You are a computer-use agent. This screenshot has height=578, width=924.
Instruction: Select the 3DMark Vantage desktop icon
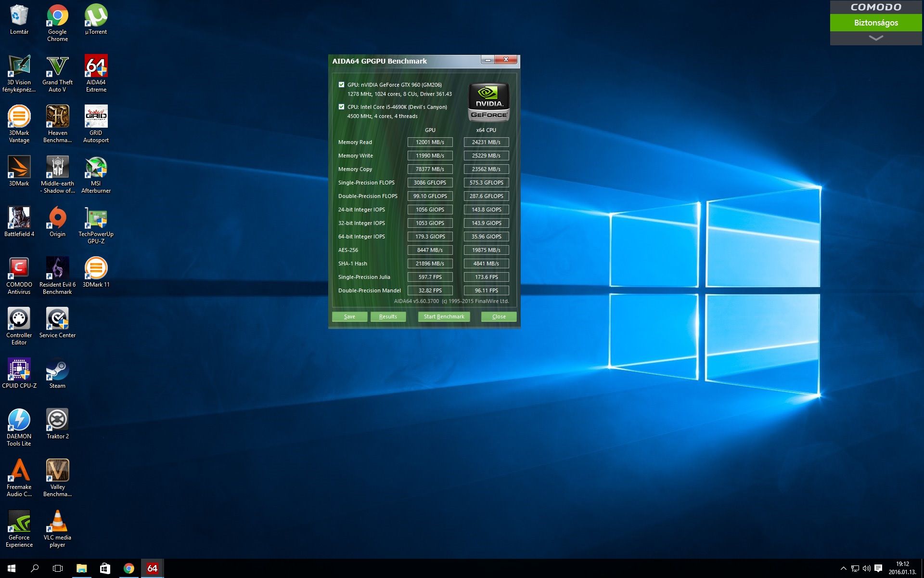[19, 124]
